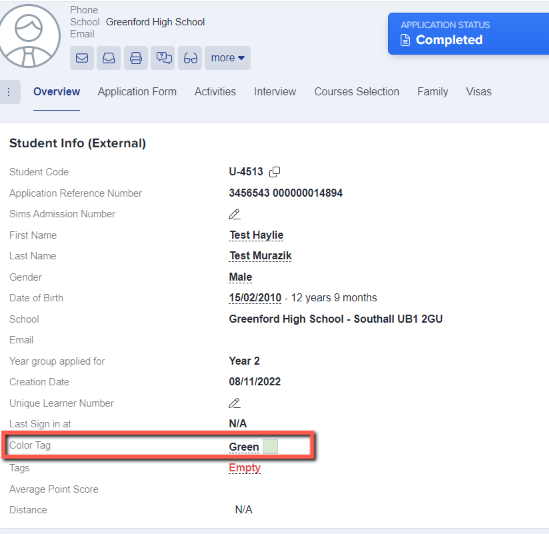549x534 pixels.
Task: Click the printer icon button
Action: point(136,58)
